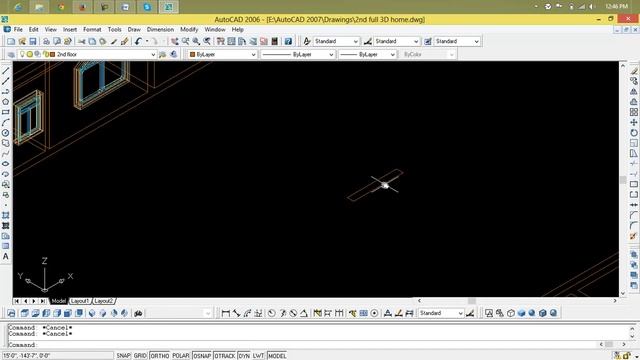This screenshot has height=360, width=640.
Task: Switch to the Model tab
Action: pyautogui.click(x=58, y=301)
